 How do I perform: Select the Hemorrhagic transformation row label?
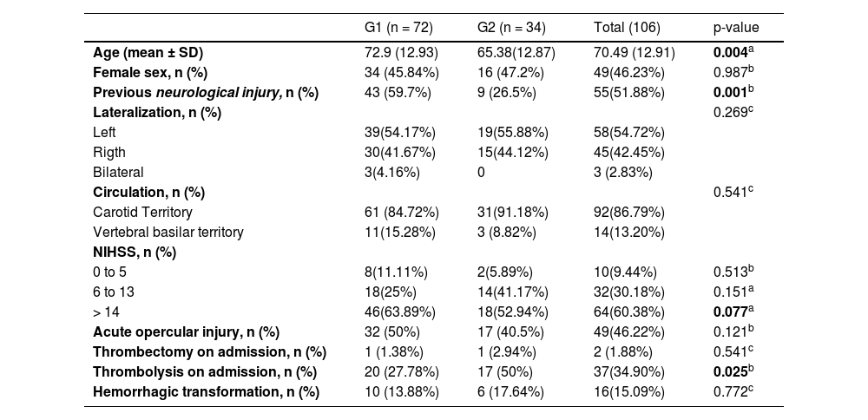(206, 391)
